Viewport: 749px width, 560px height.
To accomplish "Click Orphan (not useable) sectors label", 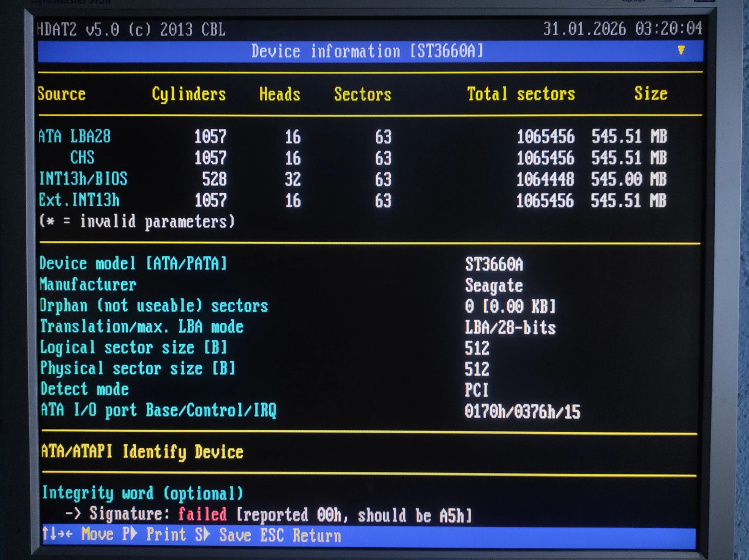I will tap(154, 306).
